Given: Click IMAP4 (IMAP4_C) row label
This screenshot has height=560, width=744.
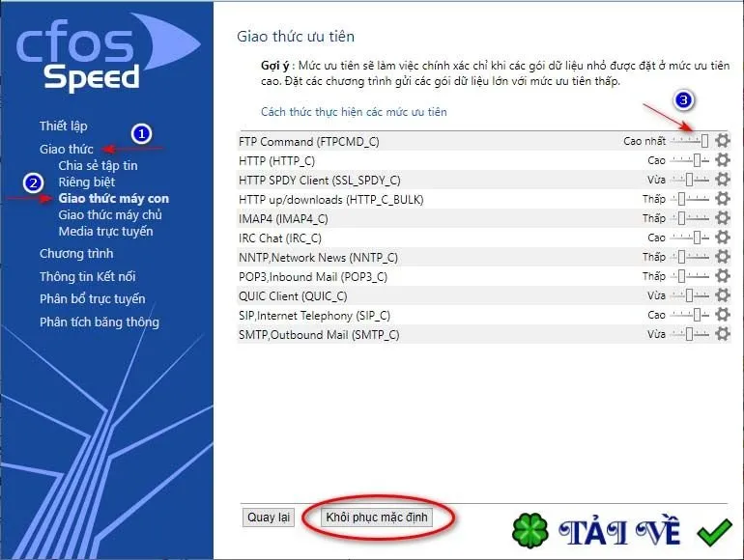Looking at the screenshot, I should pyautogui.click(x=283, y=219).
